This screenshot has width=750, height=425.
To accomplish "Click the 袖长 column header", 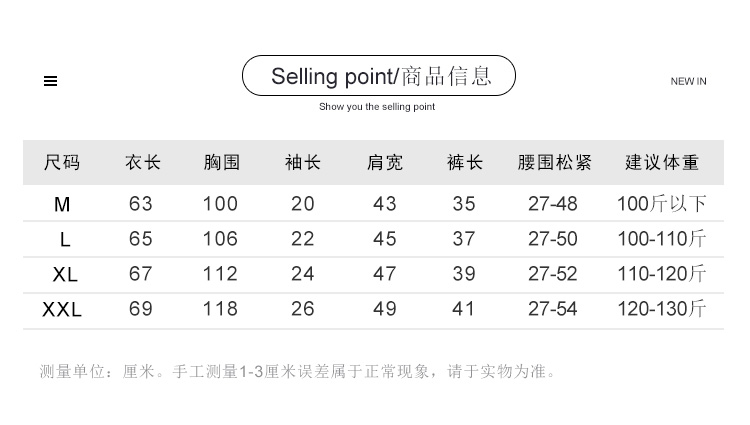I will pyautogui.click(x=302, y=162).
